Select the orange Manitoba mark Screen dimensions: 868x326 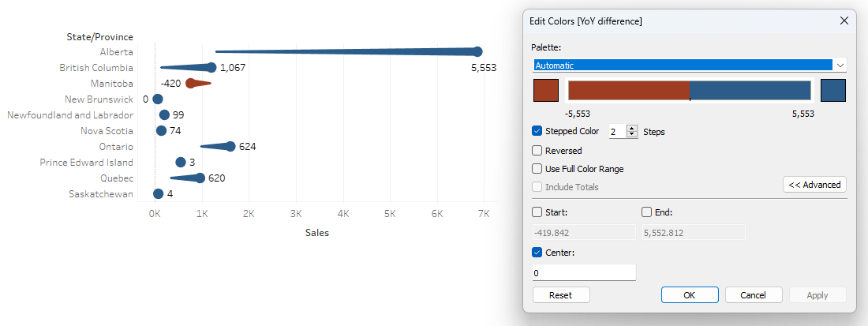(193, 83)
